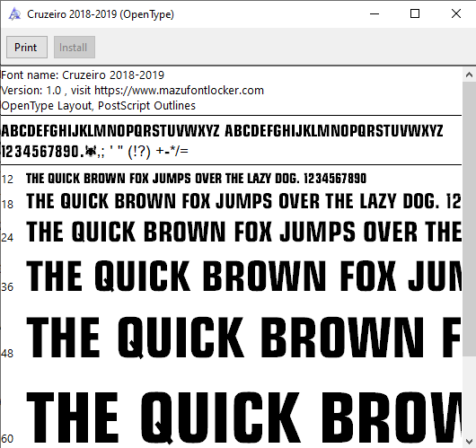Click the 24-point quick brown fox sample

click(x=243, y=232)
